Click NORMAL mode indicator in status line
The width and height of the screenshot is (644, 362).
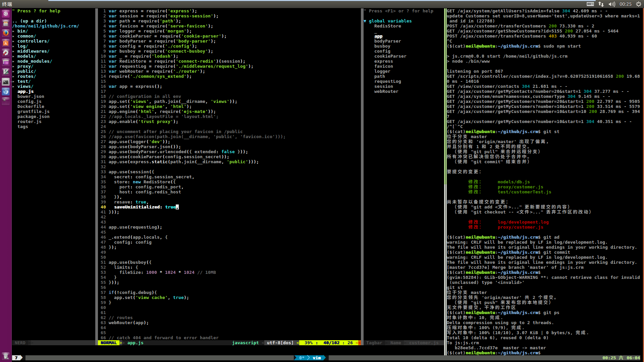[109, 343]
